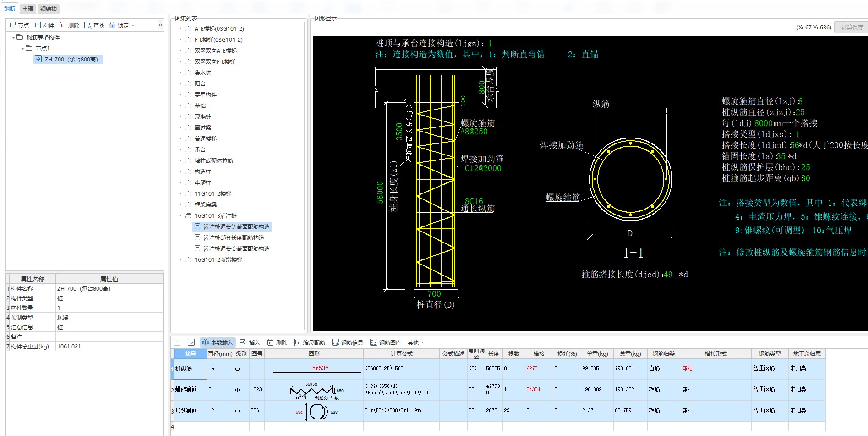This screenshot has width=868, height=436.
Task: Click the 插入 row icon
Action: pyautogui.click(x=243, y=342)
